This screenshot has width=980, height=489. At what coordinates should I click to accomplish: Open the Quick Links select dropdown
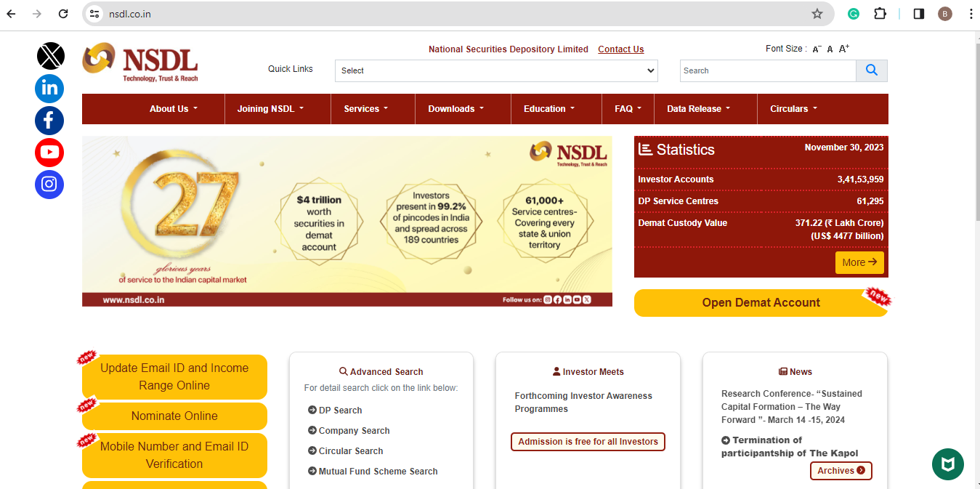[496, 70]
